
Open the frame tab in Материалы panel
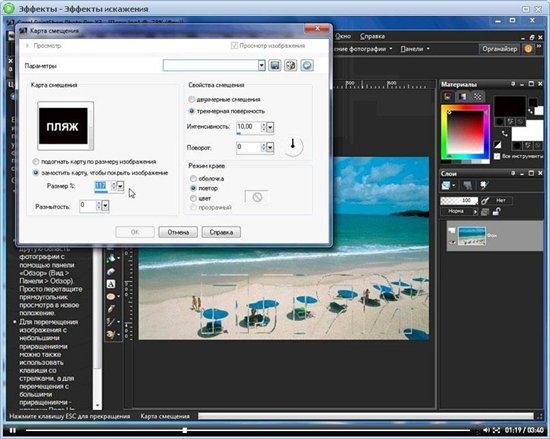click(448, 96)
